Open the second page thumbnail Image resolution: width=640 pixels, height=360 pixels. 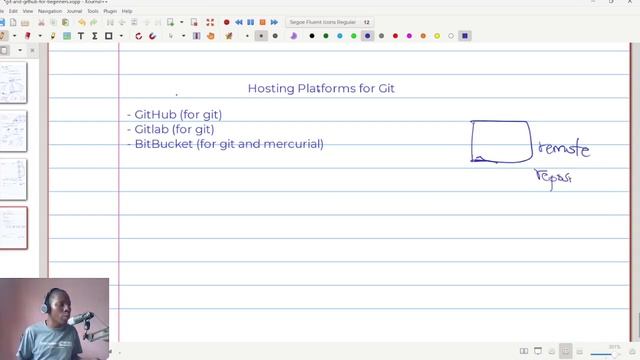(13, 131)
